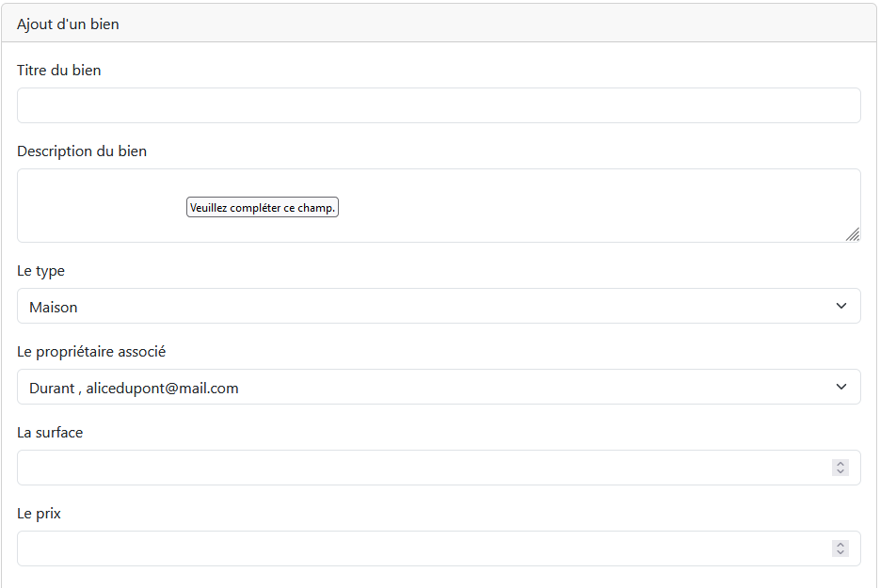Viewport: 880px width, 588px height.
Task: Click the Titre du bien input field
Action: tap(439, 105)
